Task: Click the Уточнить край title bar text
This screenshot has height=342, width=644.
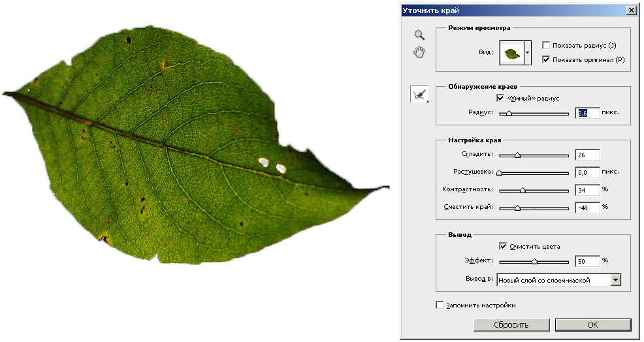Action: tap(430, 10)
